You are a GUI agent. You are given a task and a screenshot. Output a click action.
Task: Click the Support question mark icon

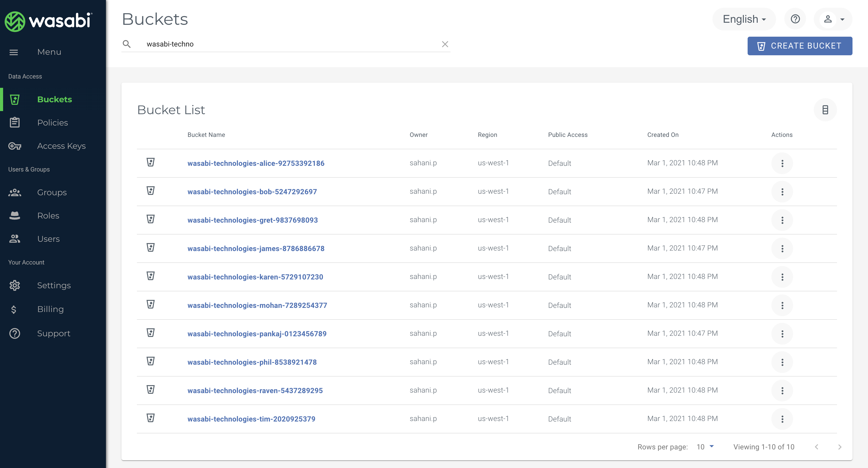click(14, 333)
